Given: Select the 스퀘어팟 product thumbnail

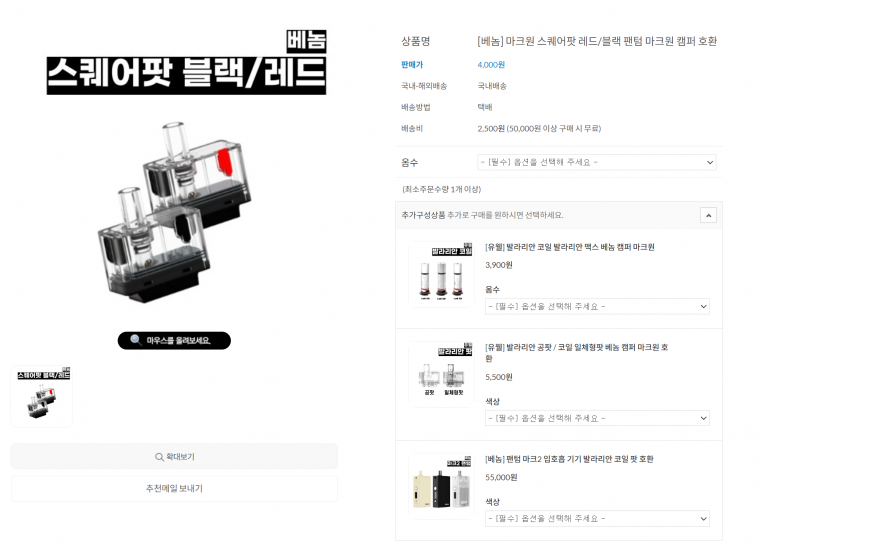Looking at the screenshot, I should pos(42,396).
